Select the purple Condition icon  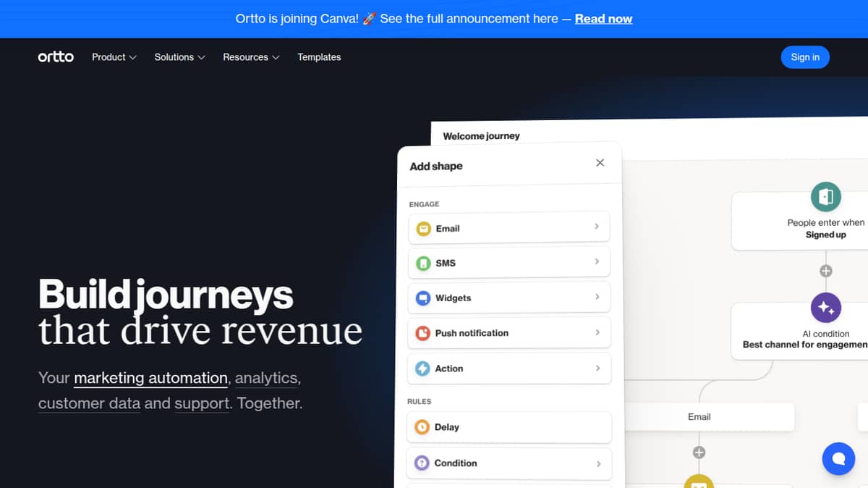(422, 463)
